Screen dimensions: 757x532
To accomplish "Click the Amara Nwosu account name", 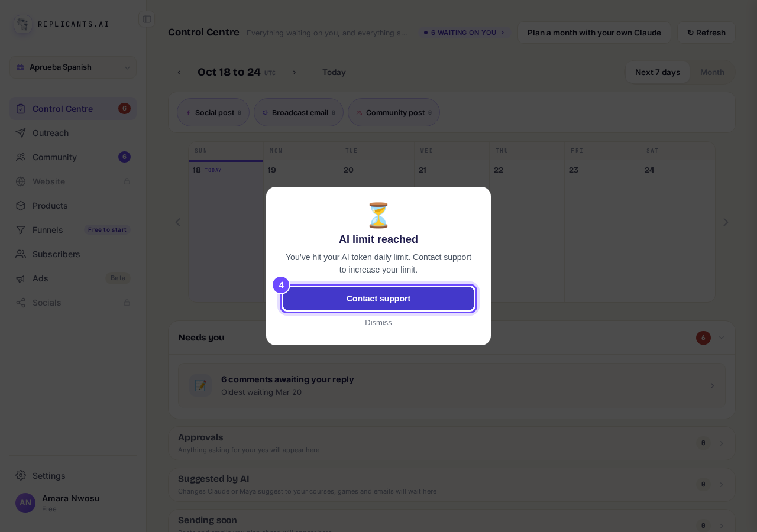I will [x=71, y=498].
